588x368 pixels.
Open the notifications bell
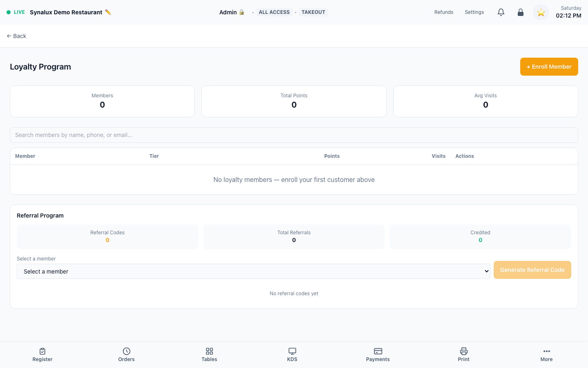click(501, 12)
